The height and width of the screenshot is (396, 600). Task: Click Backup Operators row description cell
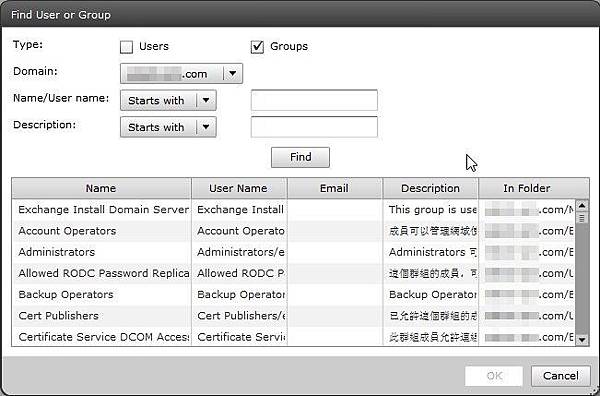430,295
